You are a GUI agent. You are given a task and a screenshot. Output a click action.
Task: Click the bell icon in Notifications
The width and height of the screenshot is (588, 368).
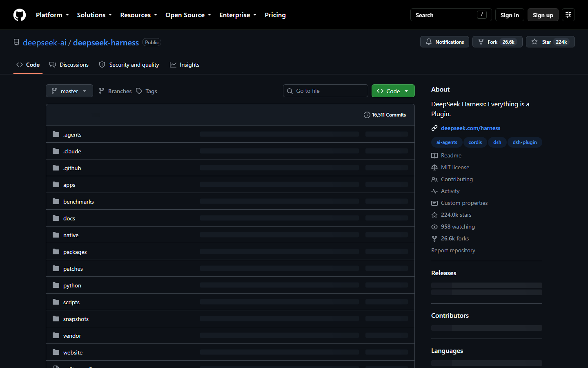[429, 42]
